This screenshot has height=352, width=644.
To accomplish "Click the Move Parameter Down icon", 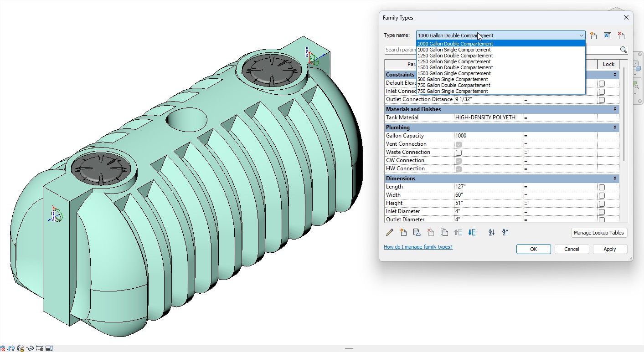I will pyautogui.click(x=472, y=232).
